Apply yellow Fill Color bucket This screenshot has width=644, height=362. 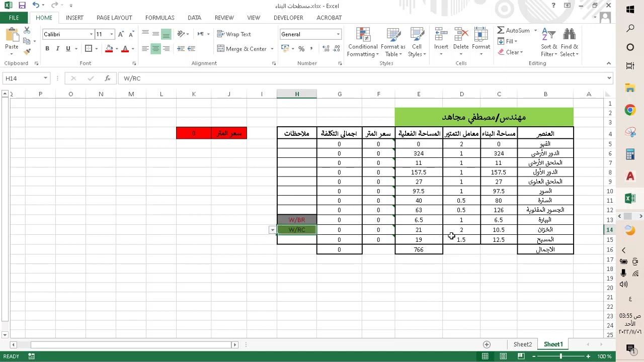coord(109,49)
